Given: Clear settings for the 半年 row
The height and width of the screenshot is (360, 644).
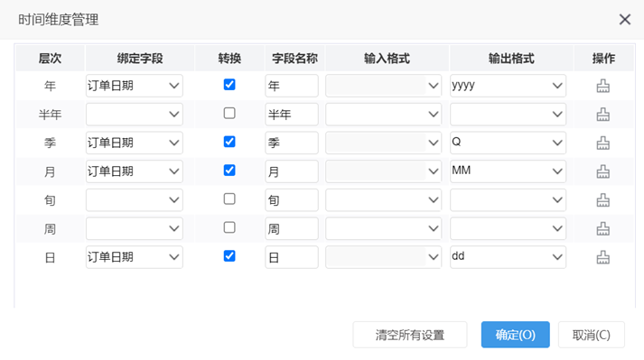Looking at the screenshot, I should pyautogui.click(x=603, y=115).
